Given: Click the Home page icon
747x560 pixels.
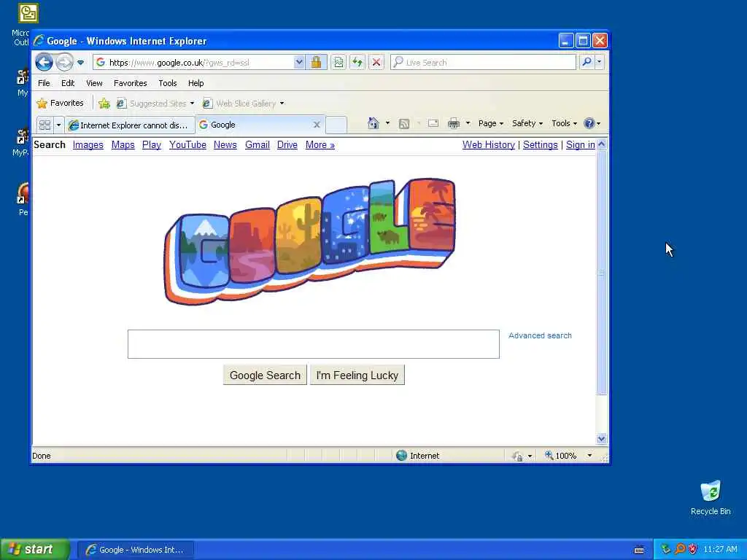Looking at the screenshot, I should pyautogui.click(x=373, y=123).
